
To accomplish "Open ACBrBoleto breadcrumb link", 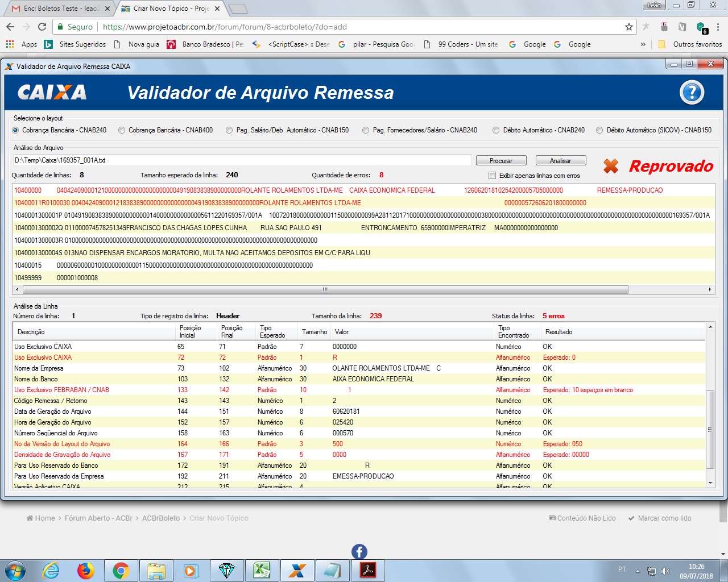I will tap(161, 518).
